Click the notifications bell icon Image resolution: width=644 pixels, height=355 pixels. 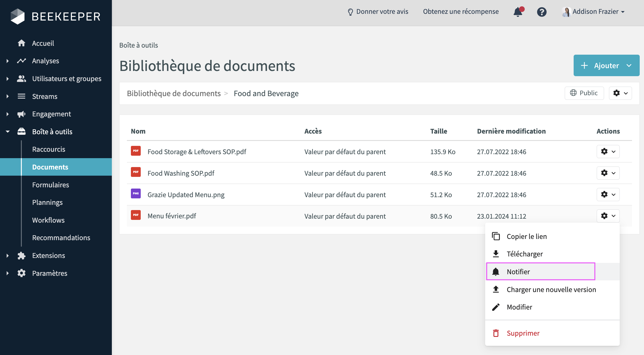tap(518, 12)
